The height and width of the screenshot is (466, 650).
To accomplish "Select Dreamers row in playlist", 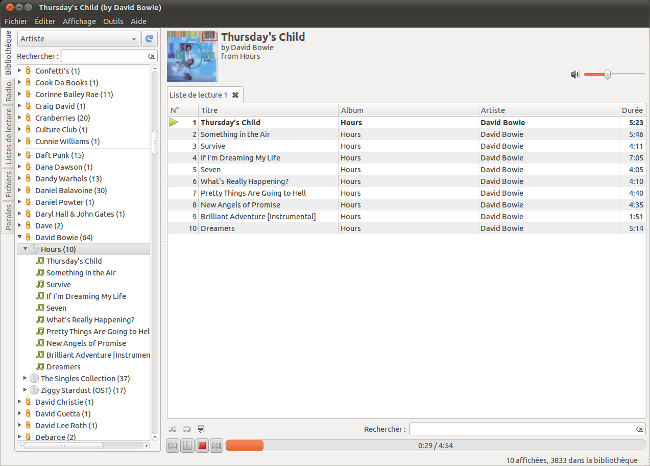I will point(407,228).
